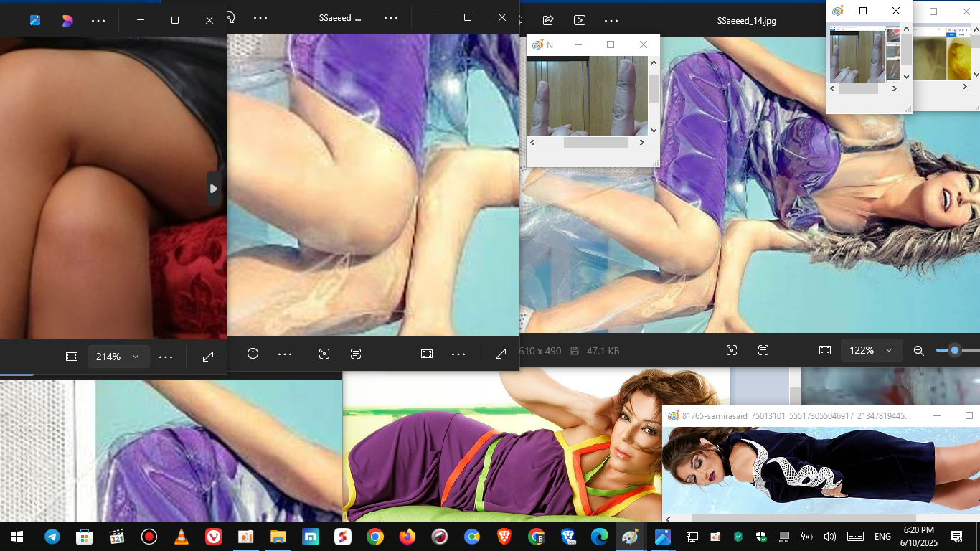Screen dimensions: 980x551
Task: Toggle fit-to-window beside the 122% zoom
Action: [x=825, y=351]
